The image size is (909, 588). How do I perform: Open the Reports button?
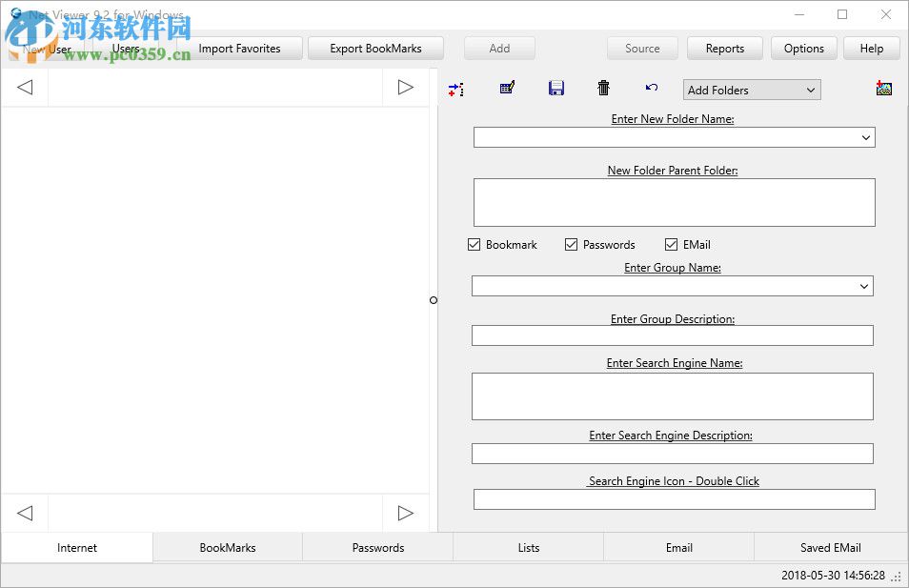point(725,49)
